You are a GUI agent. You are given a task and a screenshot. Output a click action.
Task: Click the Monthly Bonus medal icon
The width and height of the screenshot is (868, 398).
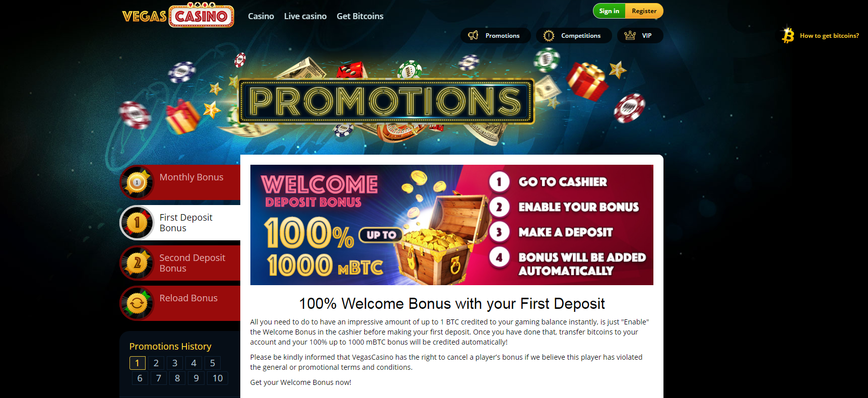pos(137,182)
